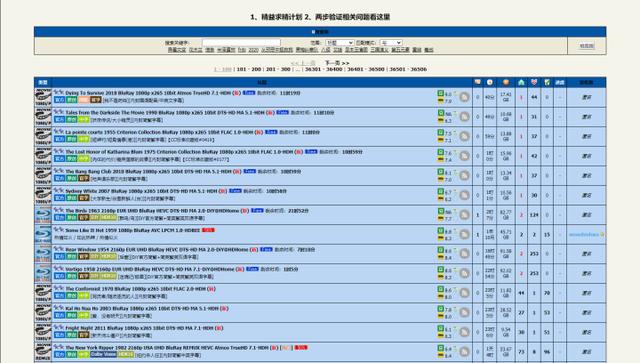
Task: Click download icon for The Conformist row
Action: pos(464,293)
